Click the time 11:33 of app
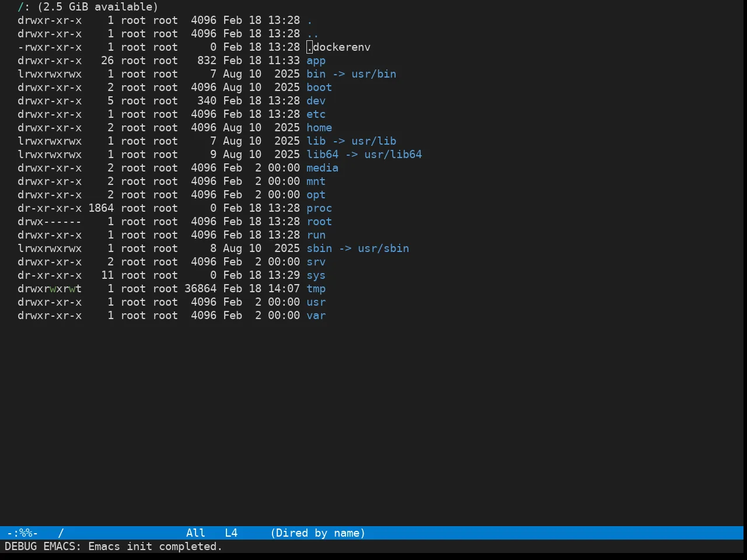The width and height of the screenshot is (747, 560). coord(284,61)
